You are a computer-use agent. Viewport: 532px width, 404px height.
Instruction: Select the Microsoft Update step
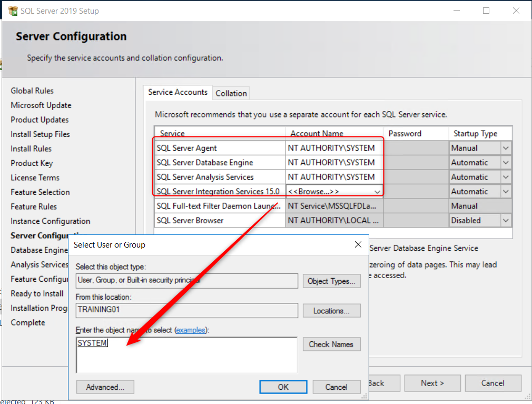point(41,105)
